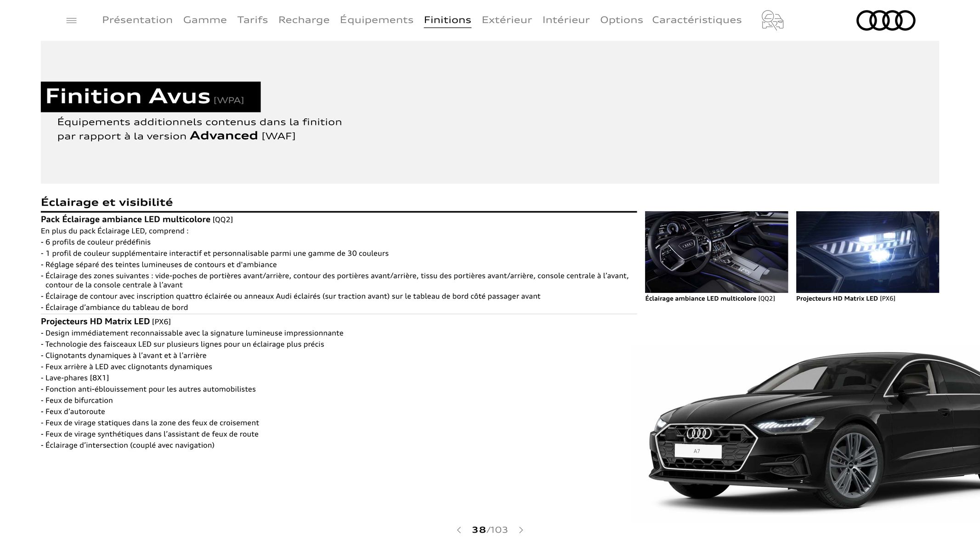
Task: Click 'Design immédiatement reconnaissable' line
Action: point(192,333)
